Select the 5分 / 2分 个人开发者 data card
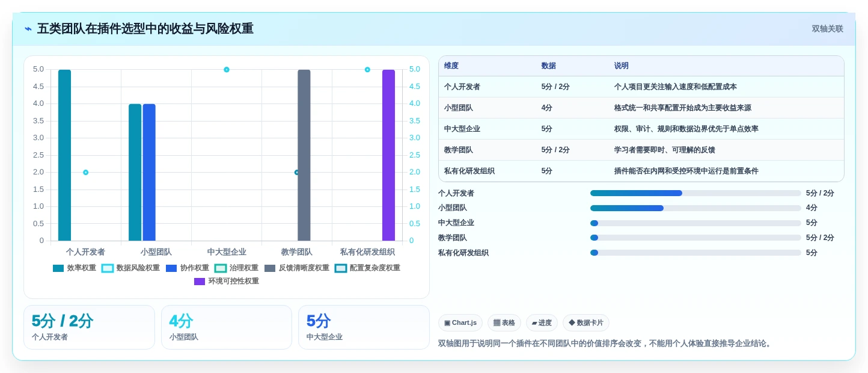 tap(89, 327)
